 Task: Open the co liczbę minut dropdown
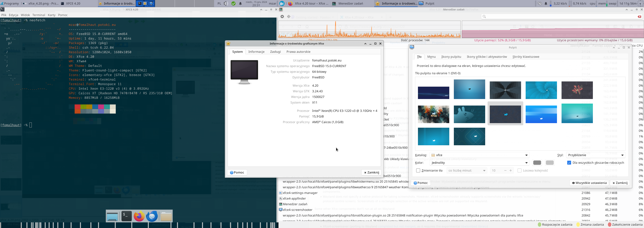pyautogui.click(x=467, y=170)
